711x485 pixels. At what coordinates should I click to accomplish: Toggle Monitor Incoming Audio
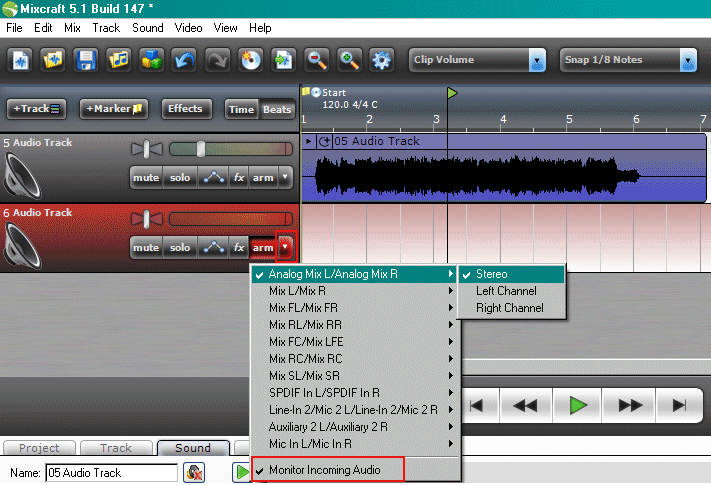point(327,470)
